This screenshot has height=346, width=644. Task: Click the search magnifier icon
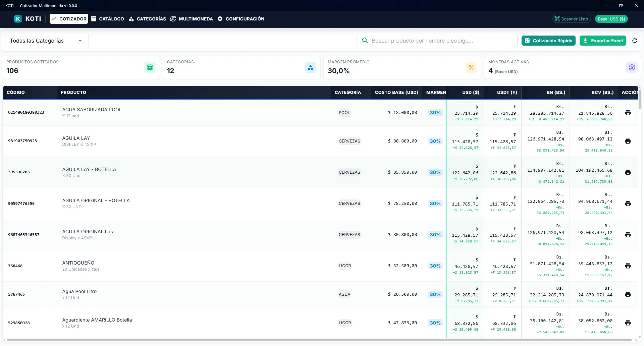click(365, 41)
